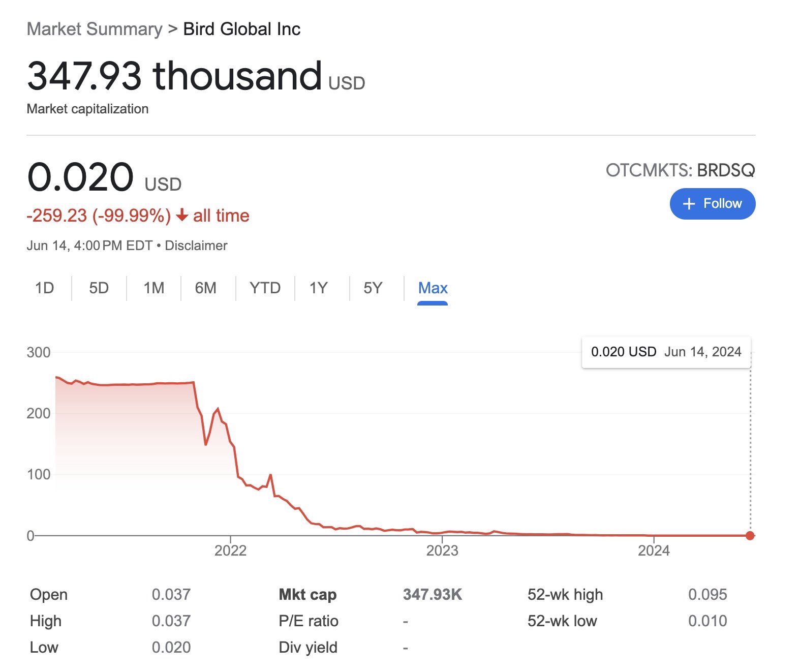Click the 2023 label on chart axis

442,551
